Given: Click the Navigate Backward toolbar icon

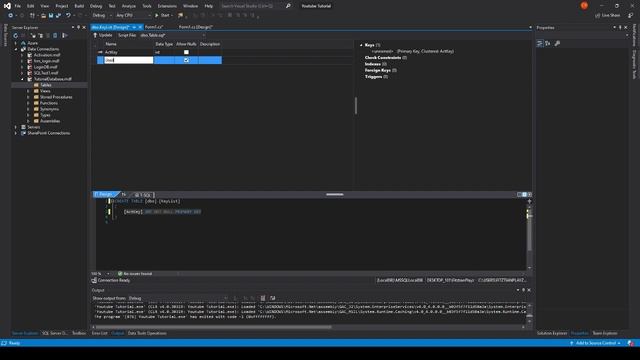Looking at the screenshot, I should [11, 15].
